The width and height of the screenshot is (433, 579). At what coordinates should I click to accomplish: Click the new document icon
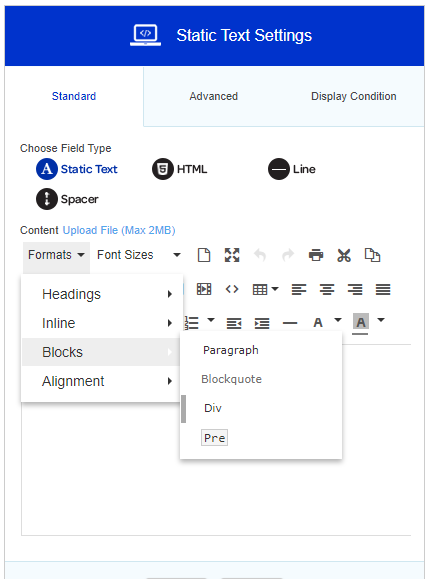pos(204,255)
